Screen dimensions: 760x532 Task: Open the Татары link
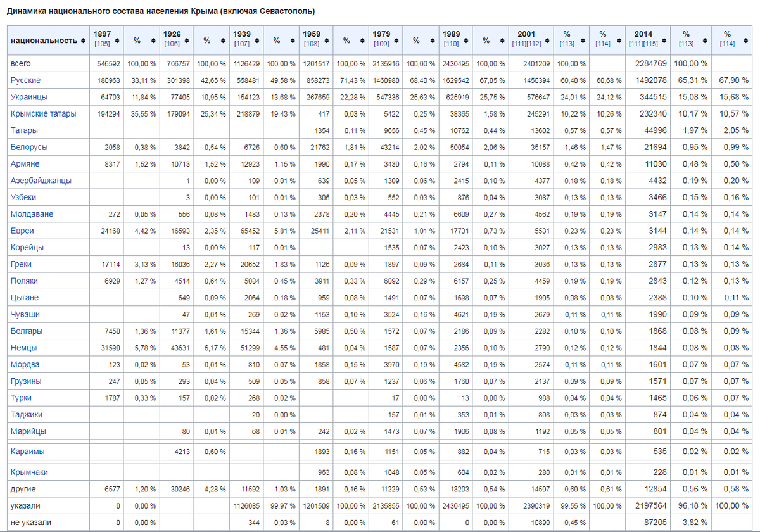[x=24, y=130]
